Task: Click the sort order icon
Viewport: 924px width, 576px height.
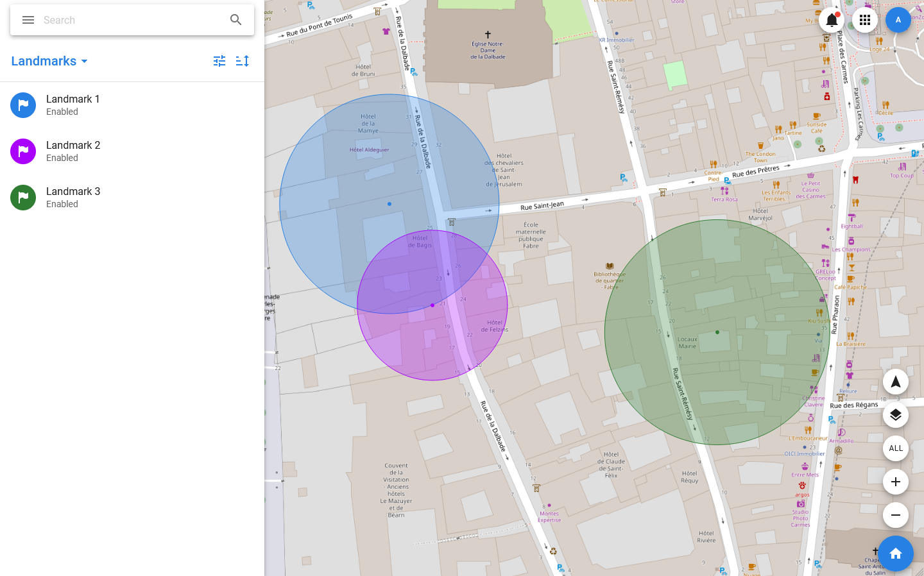Action: click(x=243, y=61)
